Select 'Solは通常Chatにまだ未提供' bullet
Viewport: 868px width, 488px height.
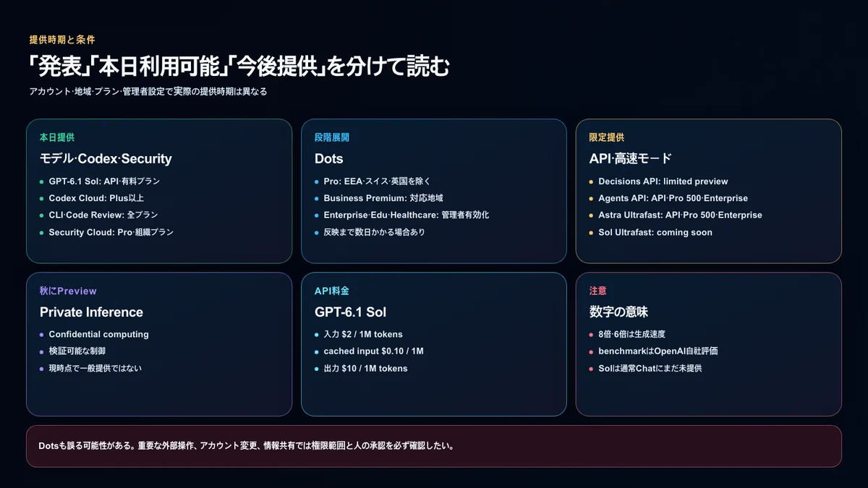(x=650, y=368)
